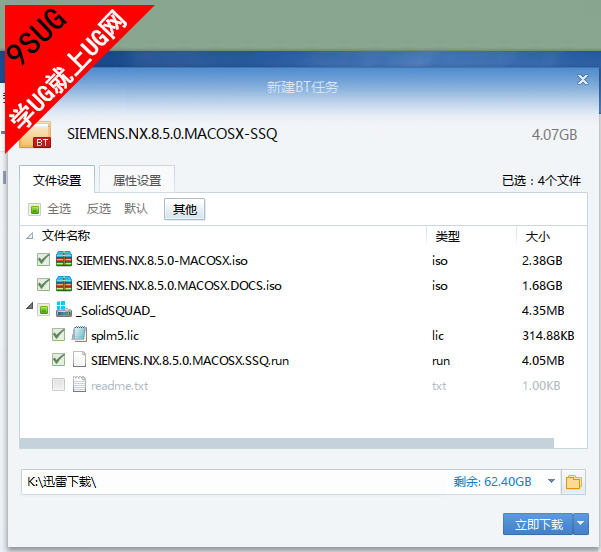
Task: Click the 已选：4个文件 selection count
Action: (x=542, y=180)
